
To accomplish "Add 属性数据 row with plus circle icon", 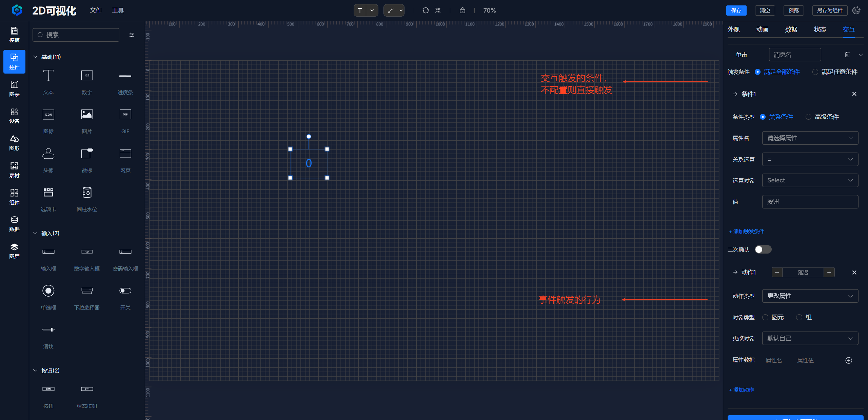I will [848, 360].
